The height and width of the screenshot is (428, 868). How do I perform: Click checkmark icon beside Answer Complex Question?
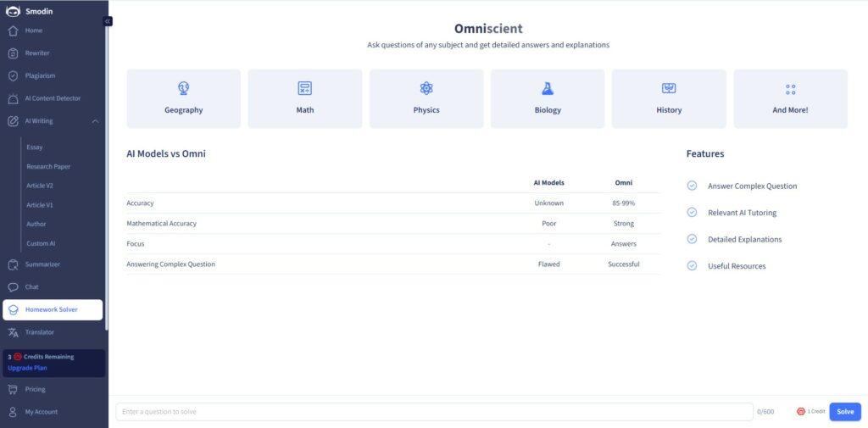[692, 186]
